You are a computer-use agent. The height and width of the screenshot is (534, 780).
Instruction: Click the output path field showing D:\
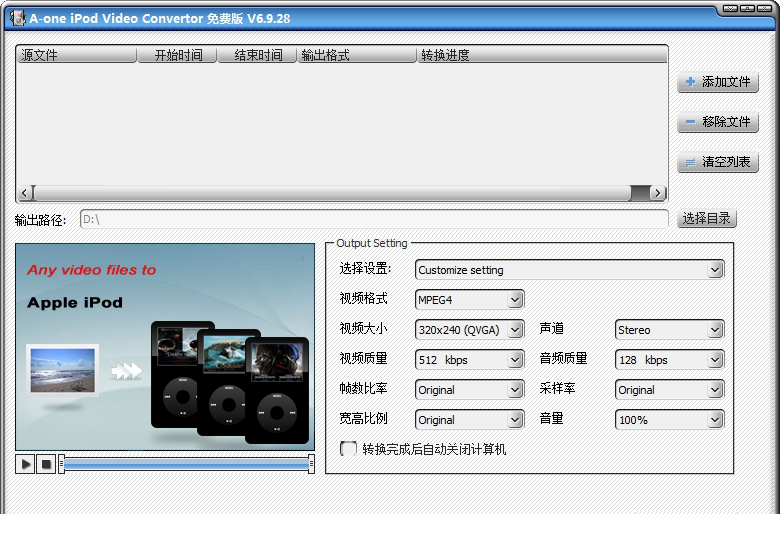tap(374, 219)
